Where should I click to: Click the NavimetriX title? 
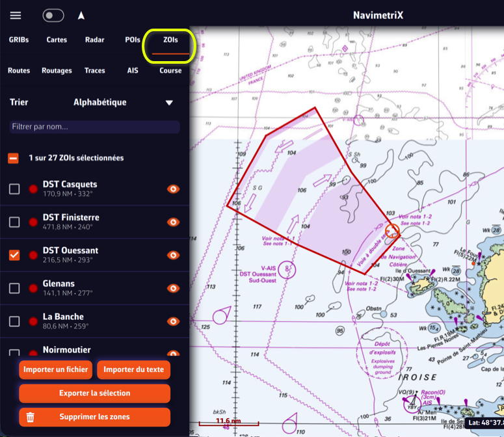coord(378,16)
